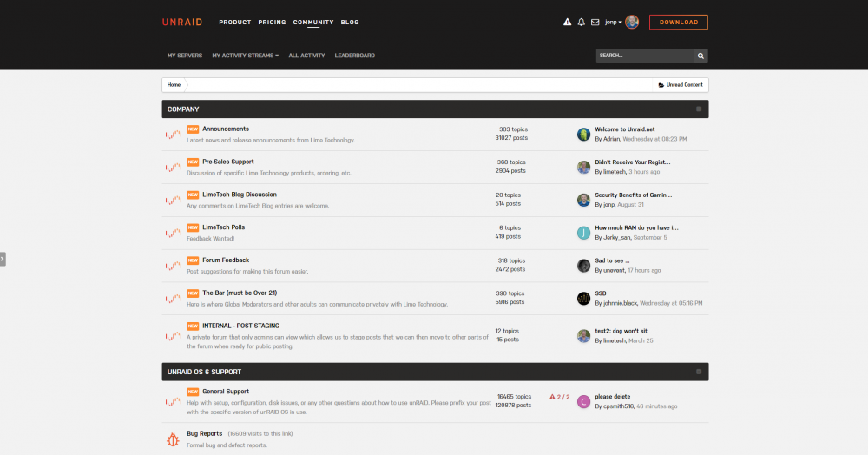Open 'please delete' topic
The height and width of the screenshot is (455, 868).
612,396
